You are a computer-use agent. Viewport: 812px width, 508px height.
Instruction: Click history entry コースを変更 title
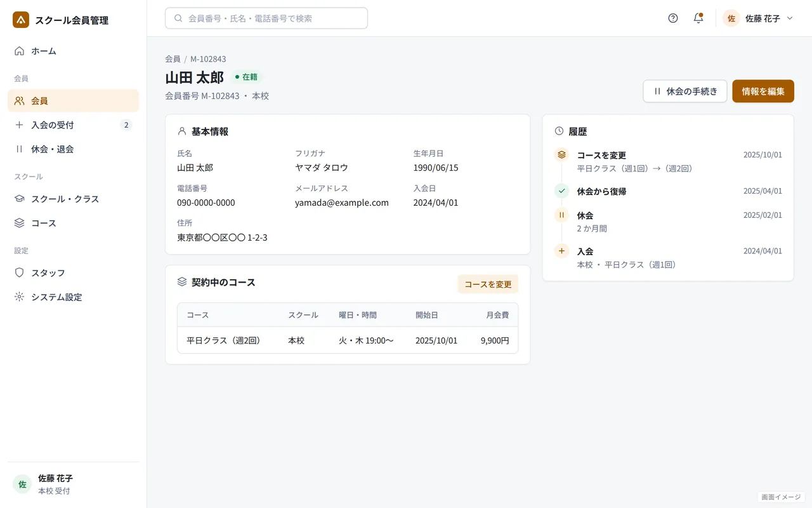601,155
